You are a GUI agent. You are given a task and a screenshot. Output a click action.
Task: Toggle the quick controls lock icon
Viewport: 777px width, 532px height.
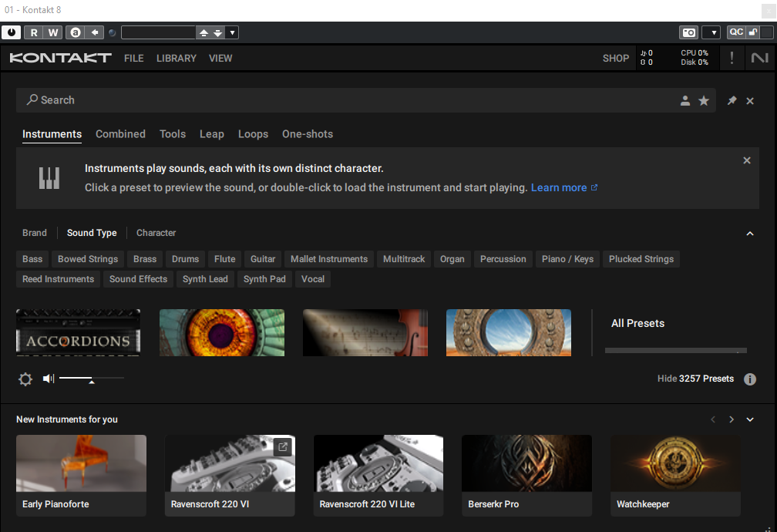point(752,32)
